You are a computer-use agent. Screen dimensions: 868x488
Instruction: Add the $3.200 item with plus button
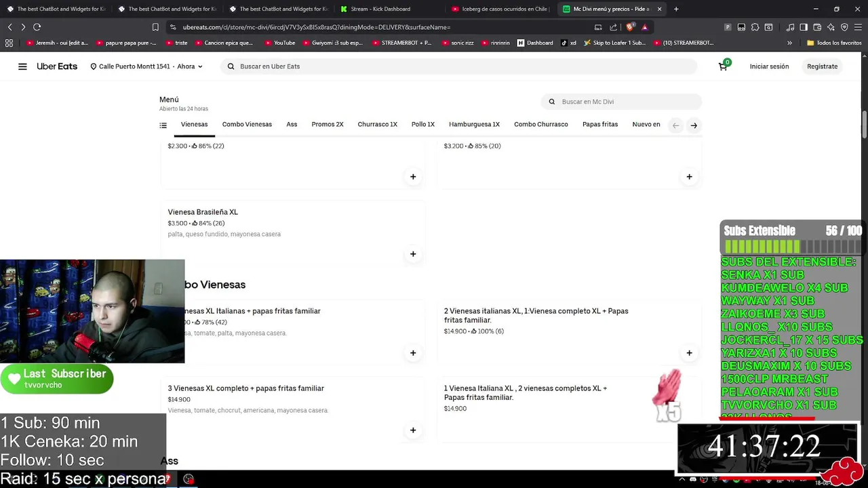click(x=689, y=177)
